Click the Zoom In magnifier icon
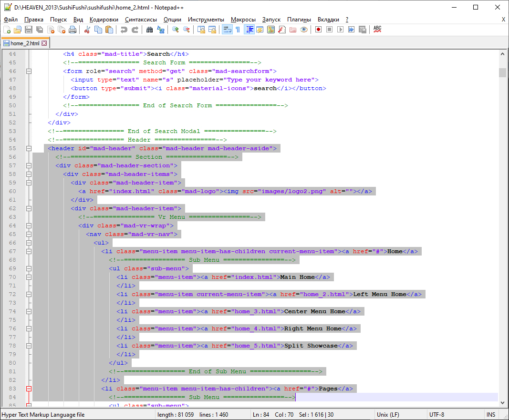509x420 pixels. [x=176, y=30]
